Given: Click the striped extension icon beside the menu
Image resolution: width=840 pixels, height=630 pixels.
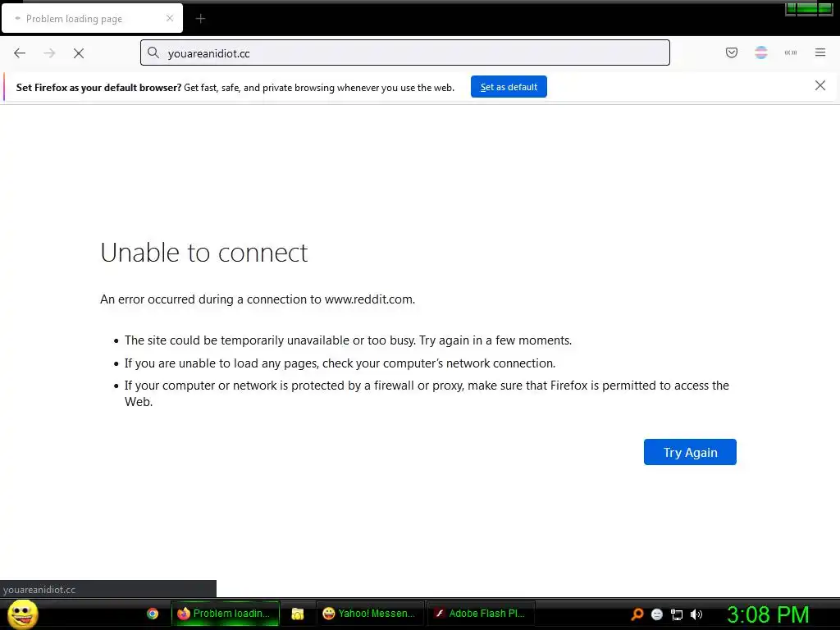Looking at the screenshot, I should click(x=791, y=52).
